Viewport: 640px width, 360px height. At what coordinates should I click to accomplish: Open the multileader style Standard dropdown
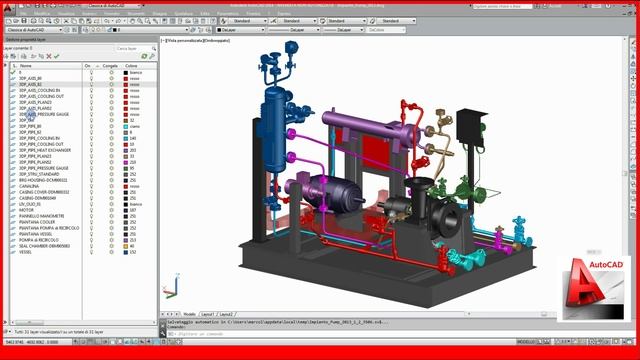pos(396,21)
